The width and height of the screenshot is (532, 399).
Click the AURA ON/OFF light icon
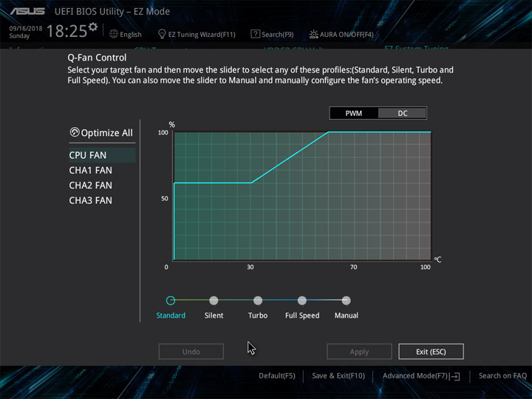pyautogui.click(x=313, y=34)
